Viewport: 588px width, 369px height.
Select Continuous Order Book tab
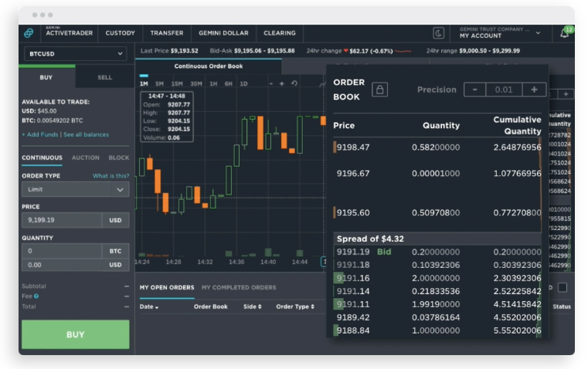pos(209,66)
